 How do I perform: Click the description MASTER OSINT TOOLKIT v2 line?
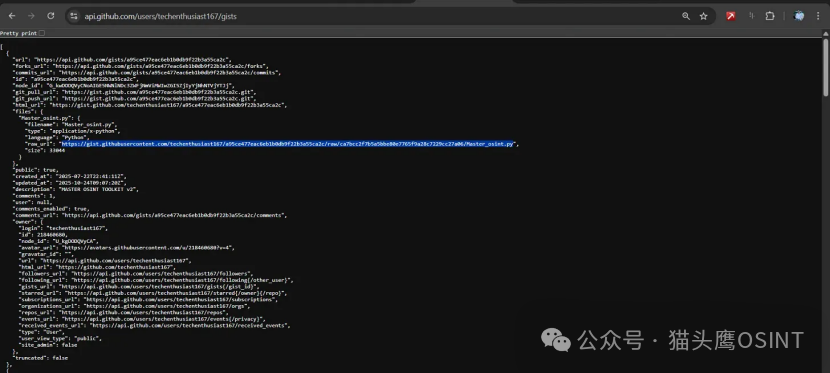(76, 189)
